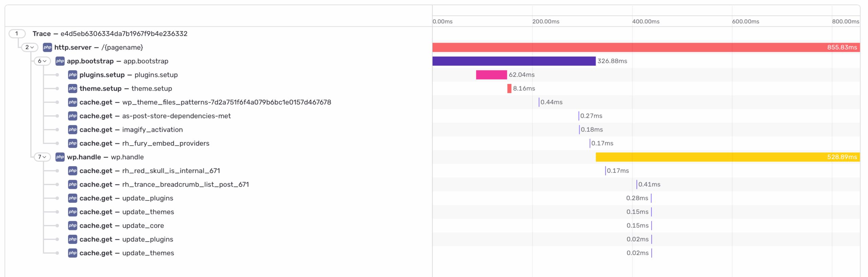The height and width of the screenshot is (277, 868).
Task: Click the pink 62.04ms plugins.setup bar
Action: pos(491,75)
